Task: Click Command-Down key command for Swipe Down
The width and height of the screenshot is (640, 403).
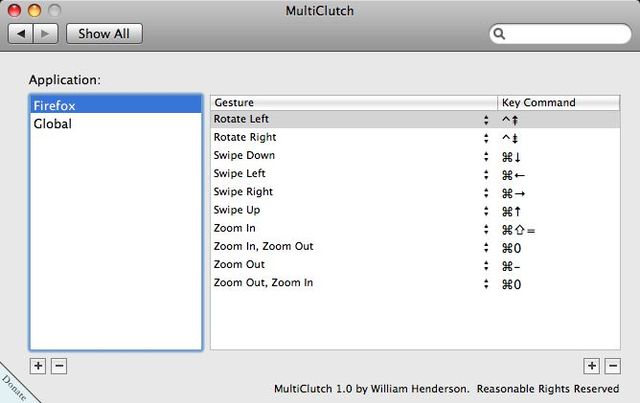Action: tap(511, 157)
